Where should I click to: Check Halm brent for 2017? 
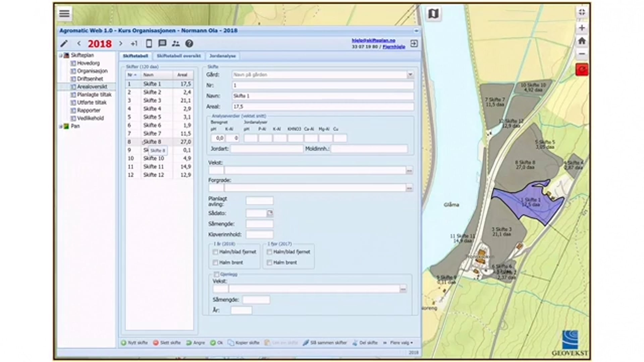(269, 262)
